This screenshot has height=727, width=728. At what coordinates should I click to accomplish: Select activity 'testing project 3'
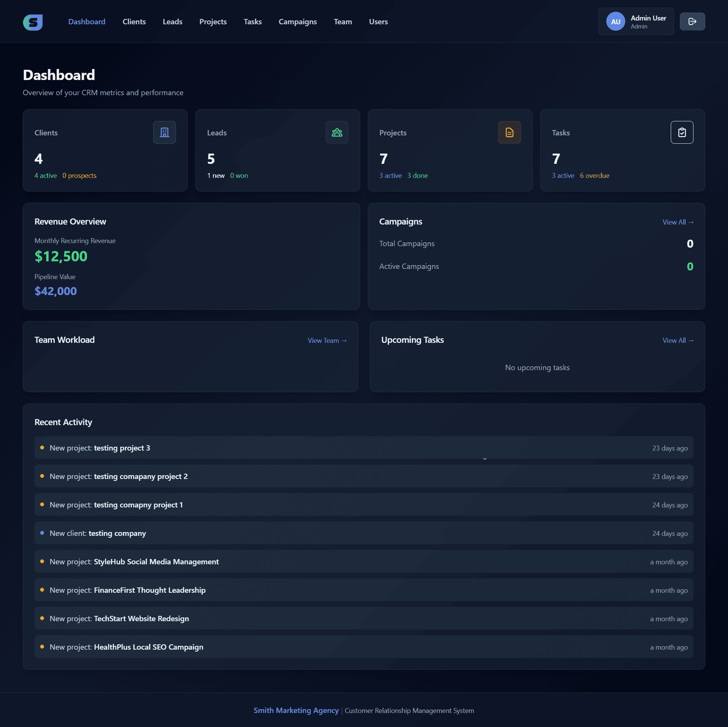point(364,448)
